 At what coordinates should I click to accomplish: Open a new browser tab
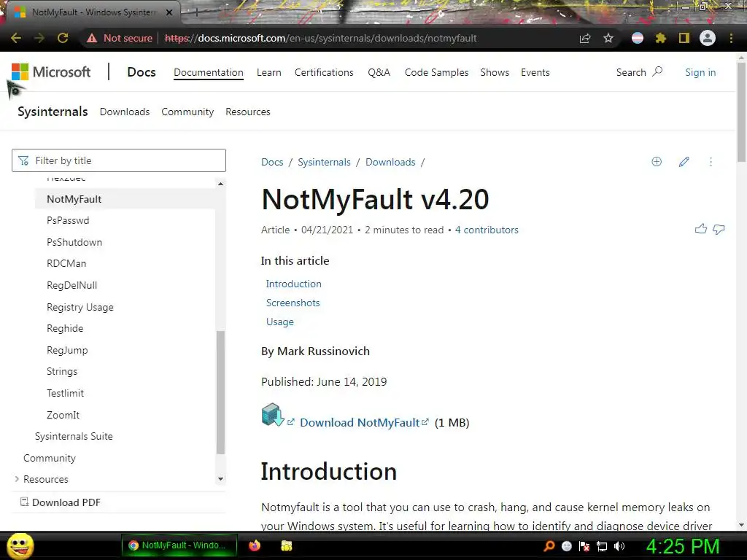click(196, 12)
